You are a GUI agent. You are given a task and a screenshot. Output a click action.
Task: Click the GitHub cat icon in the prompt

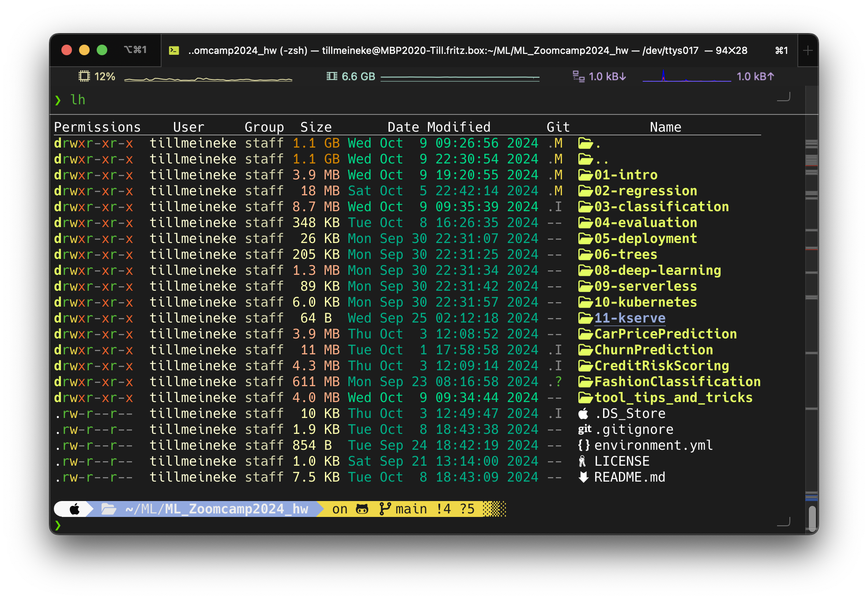(362, 509)
